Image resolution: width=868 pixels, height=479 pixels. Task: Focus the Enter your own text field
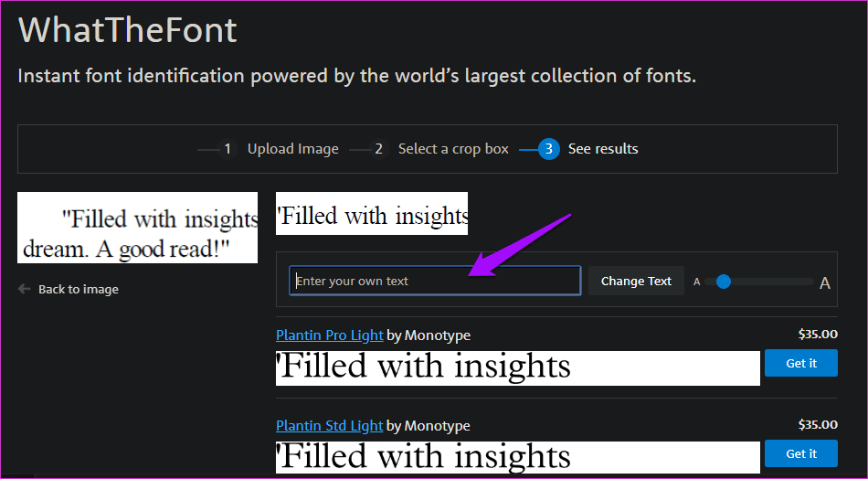click(435, 281)
